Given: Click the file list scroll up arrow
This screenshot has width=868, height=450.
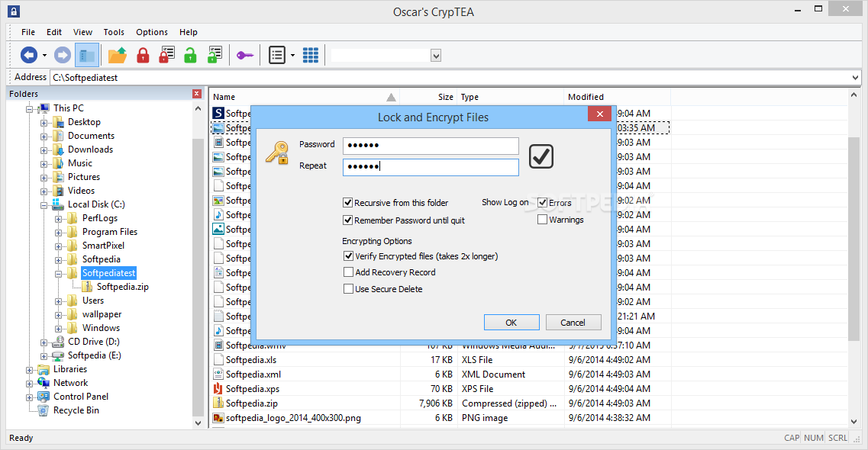Looking at the screenshot, I should [853, 95].
